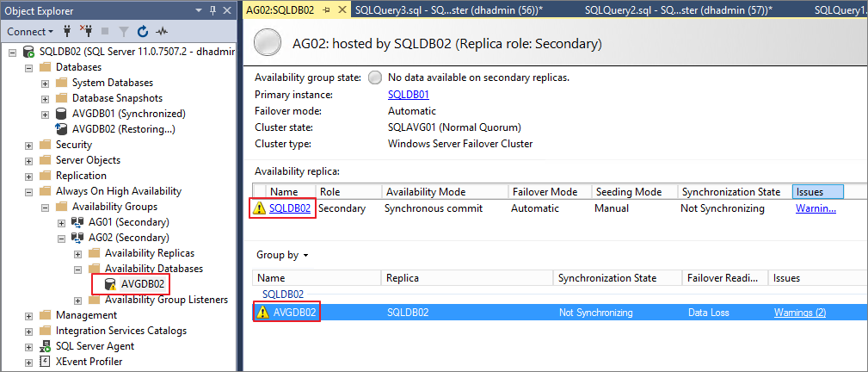
Task: Click the Connect Object Explorer plug icon
Action: [x=68, y=32]
